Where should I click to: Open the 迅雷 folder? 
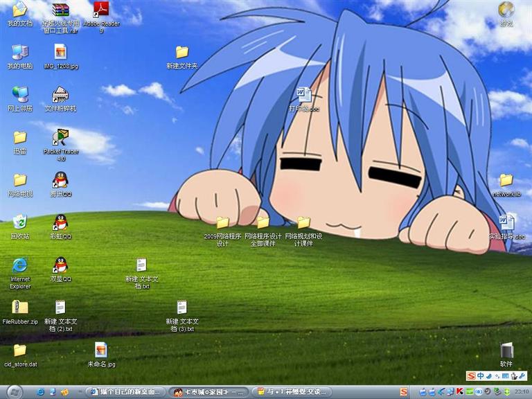click(20, 143)
